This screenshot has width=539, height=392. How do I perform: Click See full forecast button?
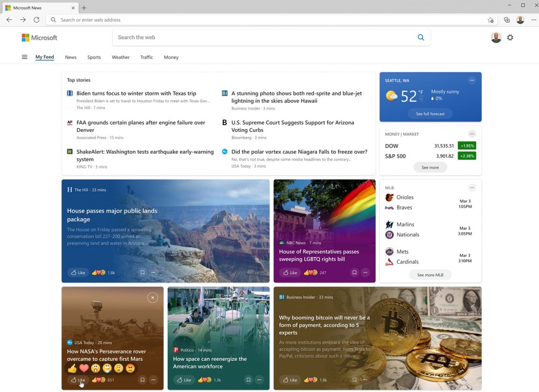tap(430, 114)
